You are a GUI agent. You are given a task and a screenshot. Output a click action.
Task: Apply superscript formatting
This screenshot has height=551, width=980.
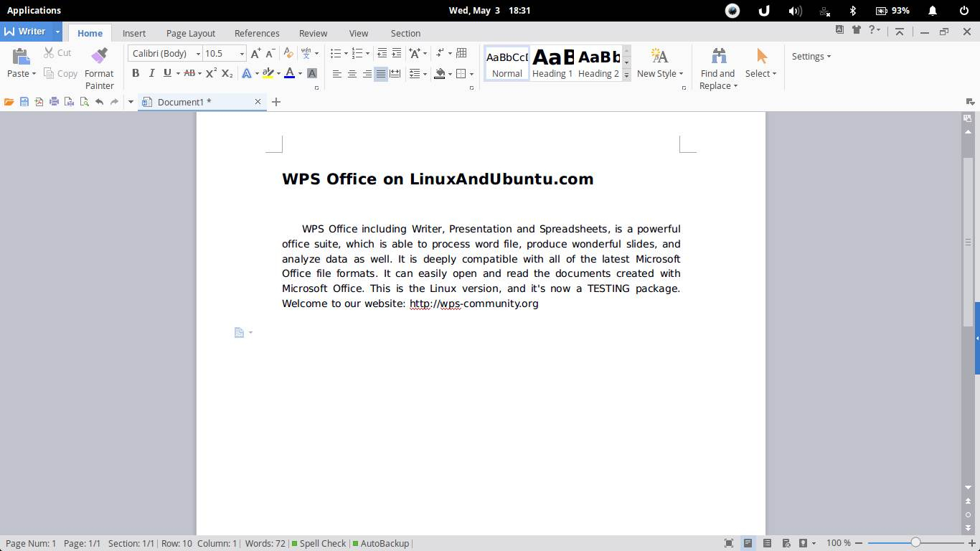click(211, 73)
